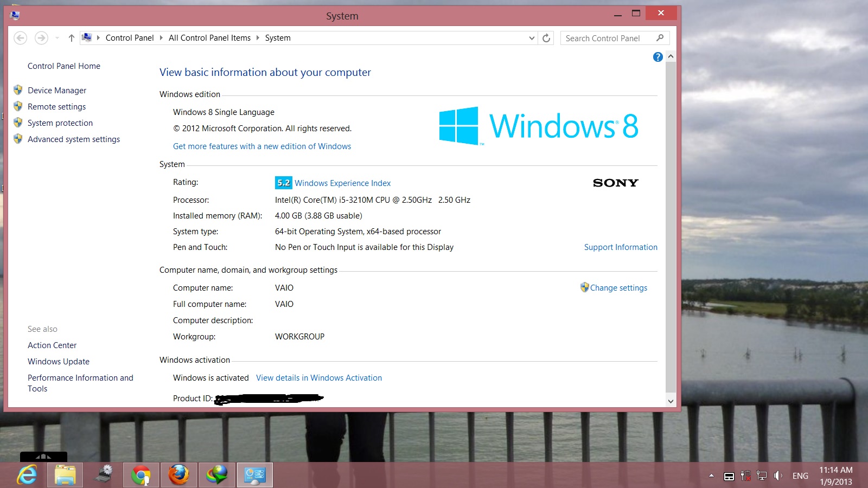This screenshot has width=868, height=488.
Task: Open Help with the question mark icon
Action: click(x=658, y=57)
